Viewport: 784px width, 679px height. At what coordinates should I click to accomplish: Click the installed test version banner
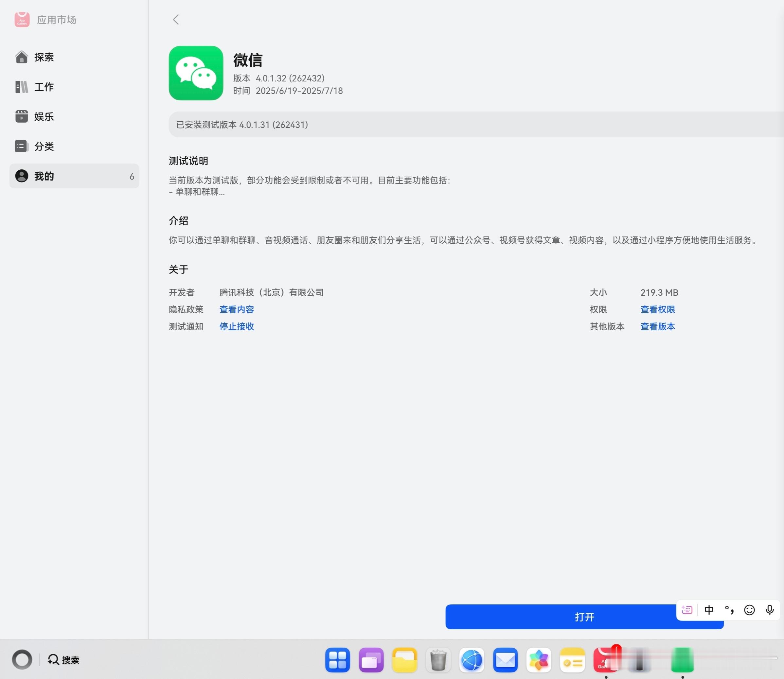[x=476, y=125]
